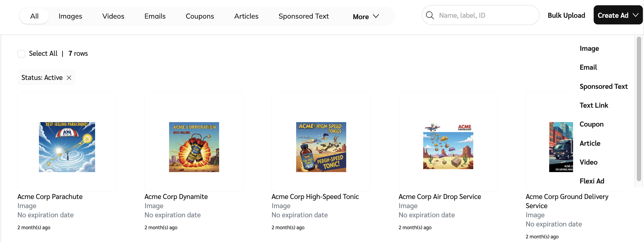Expand the More tab dropdown

[366, 16]
